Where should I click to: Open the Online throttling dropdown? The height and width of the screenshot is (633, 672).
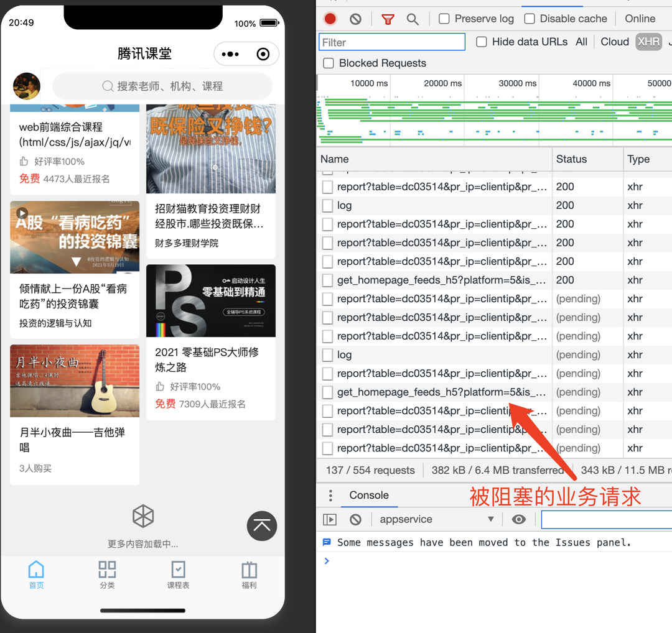(x=640, y=19)
